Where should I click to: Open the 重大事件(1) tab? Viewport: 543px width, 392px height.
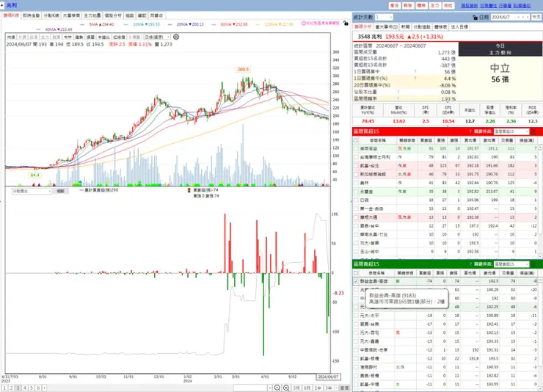(x=386, y=26)
